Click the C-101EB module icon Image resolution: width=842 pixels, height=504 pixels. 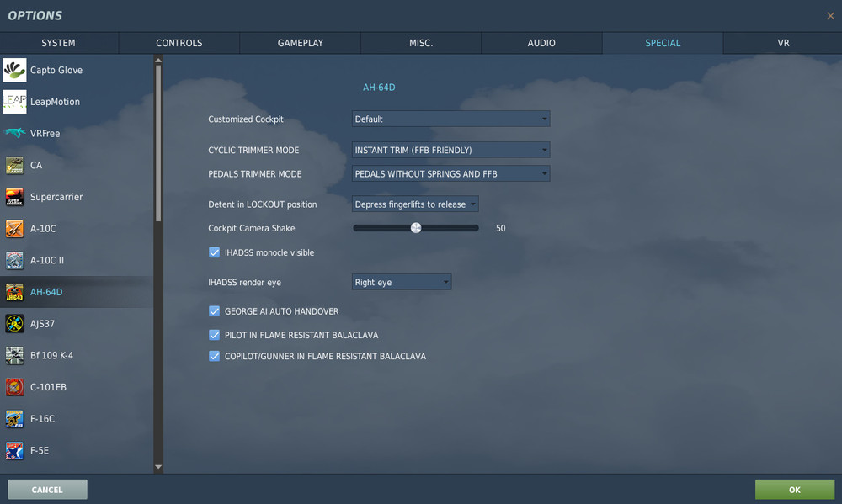[14, 387]
